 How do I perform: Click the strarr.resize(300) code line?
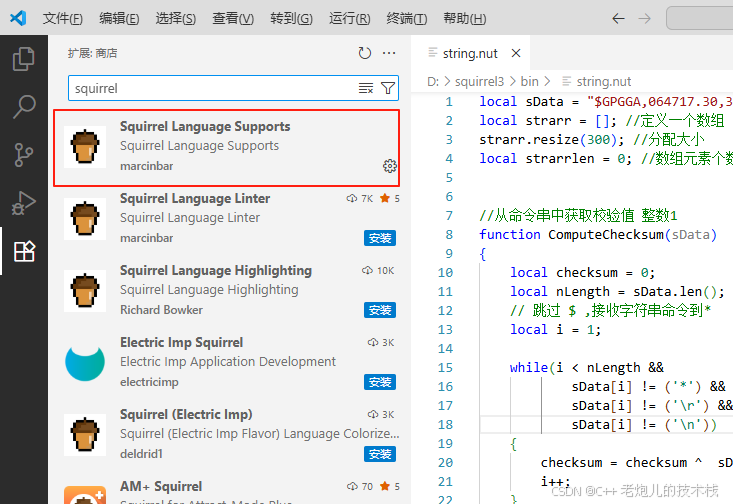pyautogui.click(x=592, y=139)
